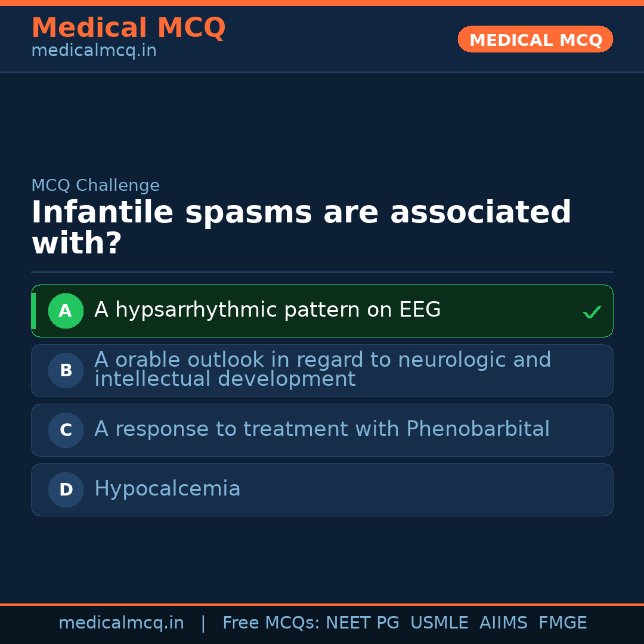
Task: Click the orange Medical MCQ title logo
Action: 128,28
